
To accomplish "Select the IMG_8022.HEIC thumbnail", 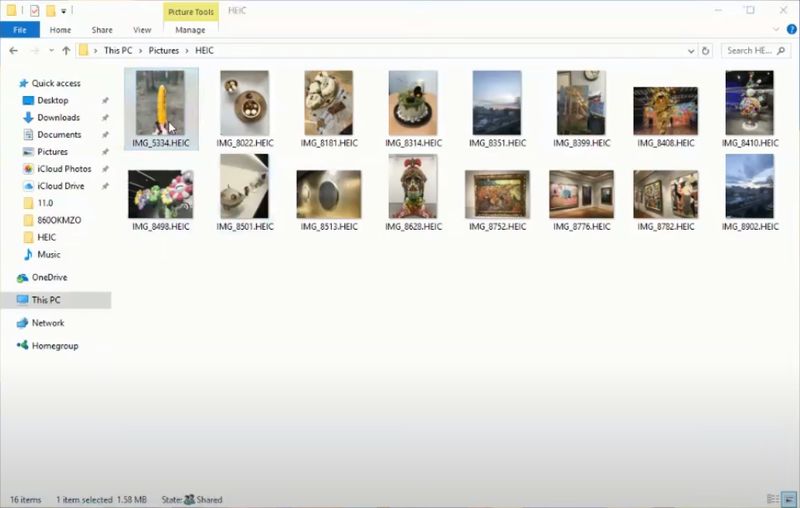I will (x=245, y=103).
